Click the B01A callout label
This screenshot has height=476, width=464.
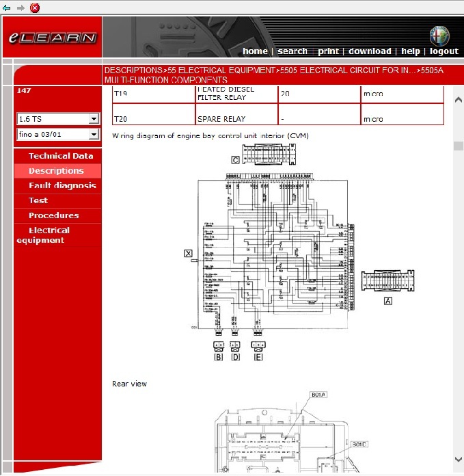318,395
